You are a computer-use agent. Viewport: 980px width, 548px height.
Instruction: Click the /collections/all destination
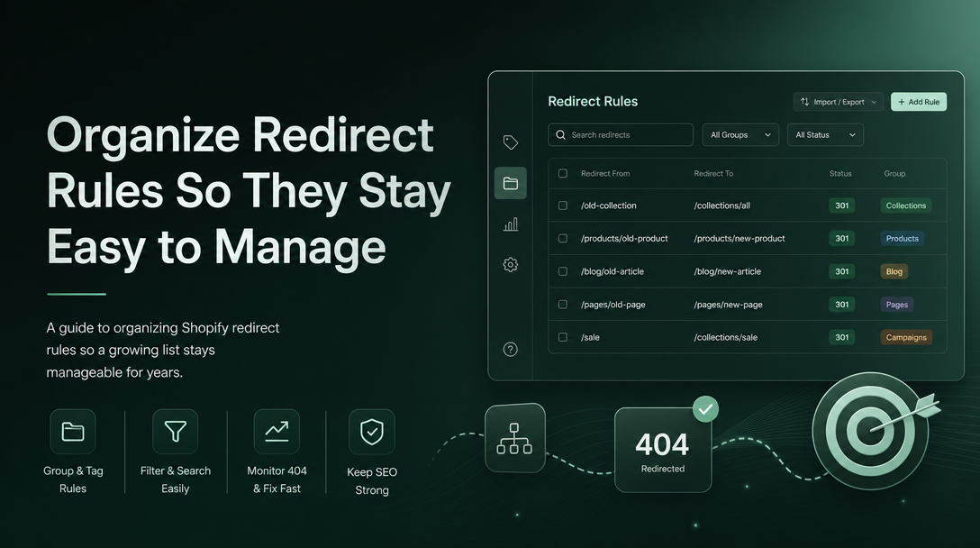pos(721,205)
